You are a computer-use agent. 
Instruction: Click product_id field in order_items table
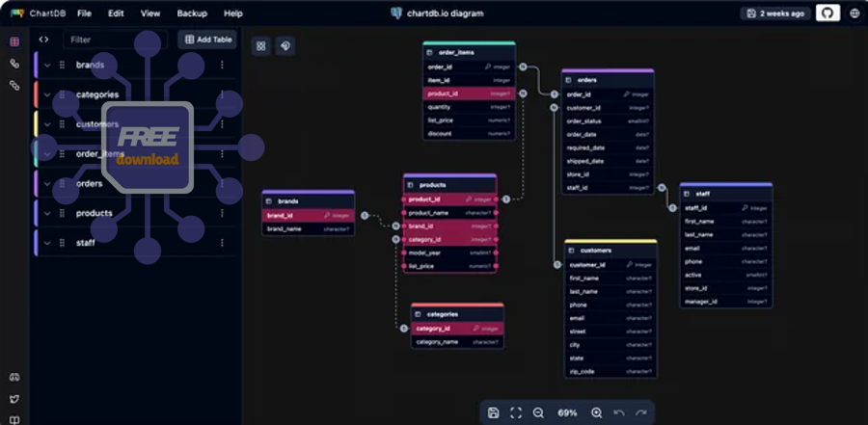click(470, 94)
